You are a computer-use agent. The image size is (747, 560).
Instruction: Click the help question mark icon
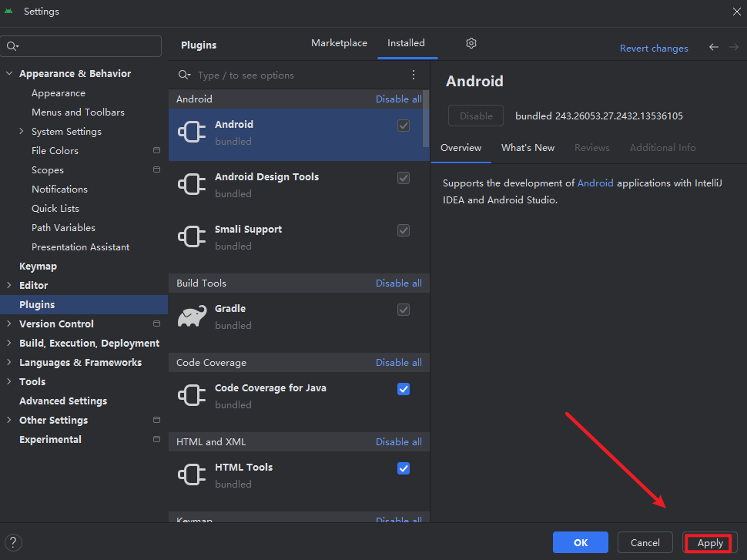click(x=14, y=542)
